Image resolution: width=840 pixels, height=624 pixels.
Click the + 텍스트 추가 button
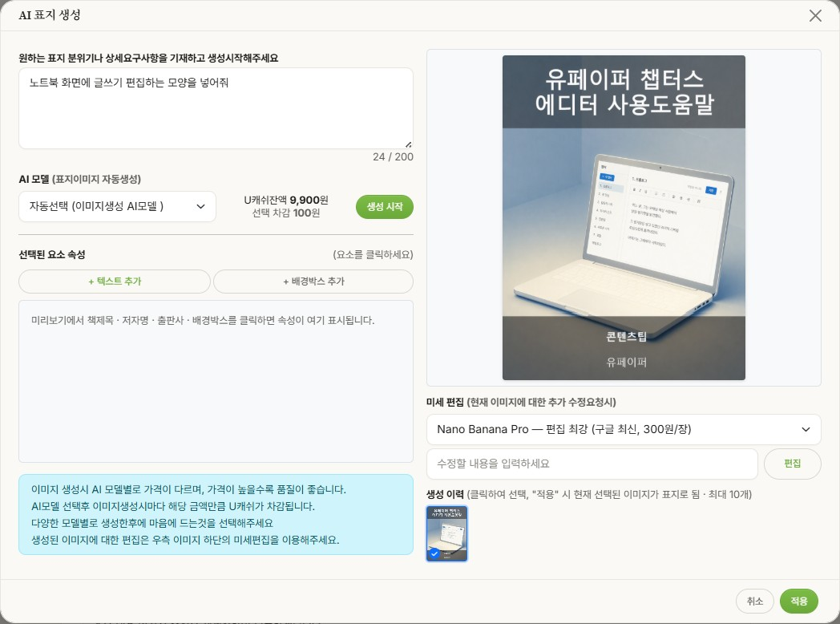[x=115, y=282]
